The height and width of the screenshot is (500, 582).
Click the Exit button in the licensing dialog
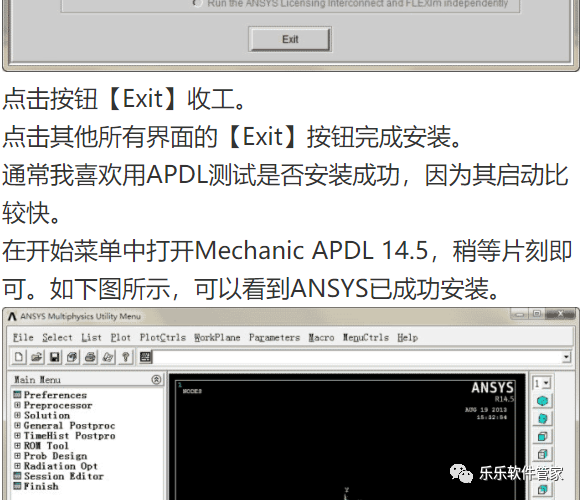tap(290, 39)
